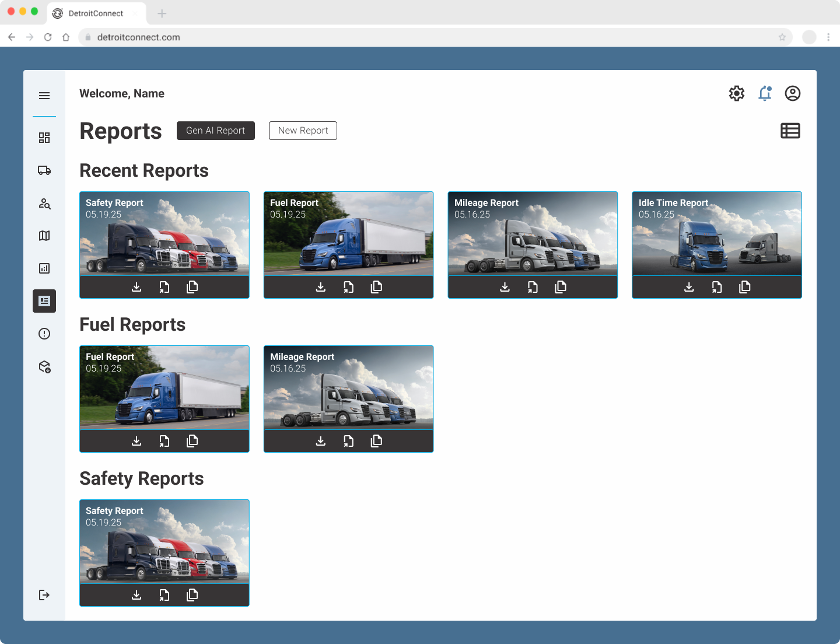Select the DetroitConnect browser tab
Image resolution: width=840 pixels, height=644 pixels.
click(96, 13)
